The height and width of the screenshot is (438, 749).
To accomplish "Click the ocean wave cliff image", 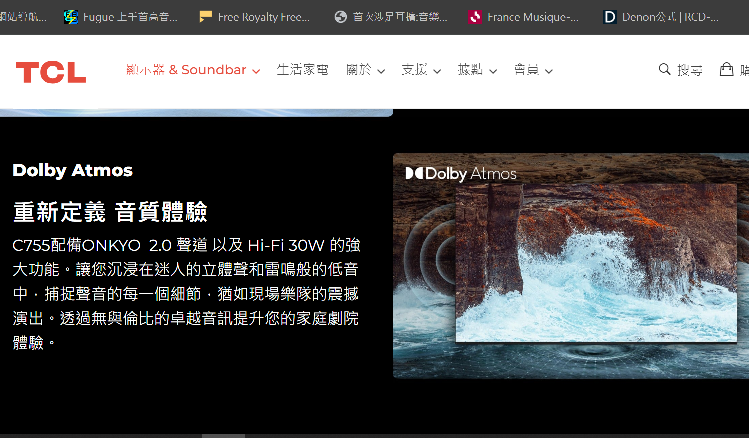I will (x=596, y=263).
